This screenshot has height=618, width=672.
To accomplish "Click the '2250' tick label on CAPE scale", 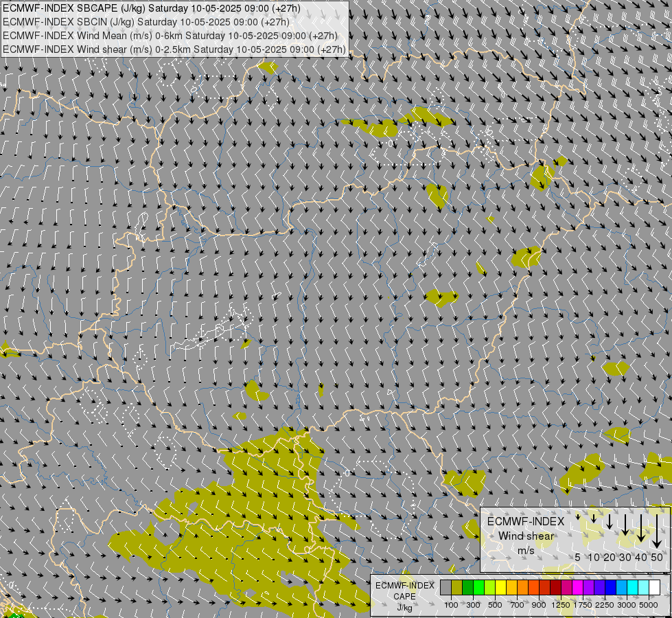I will click(x=605, y=605).
